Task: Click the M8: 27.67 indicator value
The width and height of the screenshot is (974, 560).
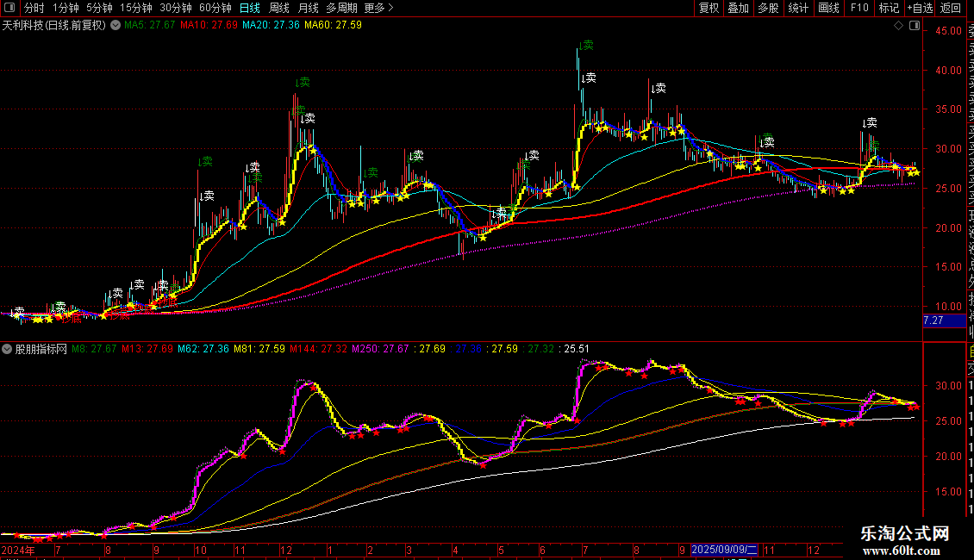Action: pos(94,349)
